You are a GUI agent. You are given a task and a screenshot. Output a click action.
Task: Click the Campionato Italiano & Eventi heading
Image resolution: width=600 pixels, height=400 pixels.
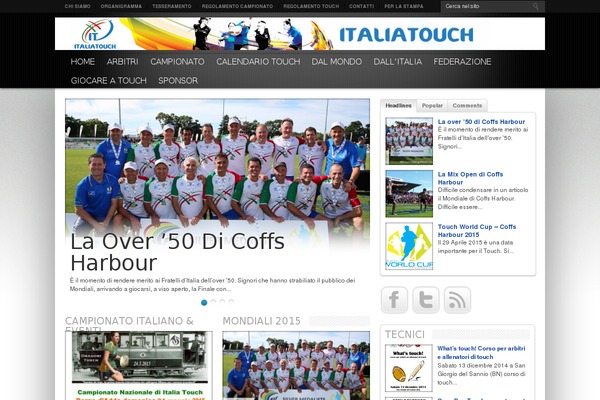[x=129, y=324]
